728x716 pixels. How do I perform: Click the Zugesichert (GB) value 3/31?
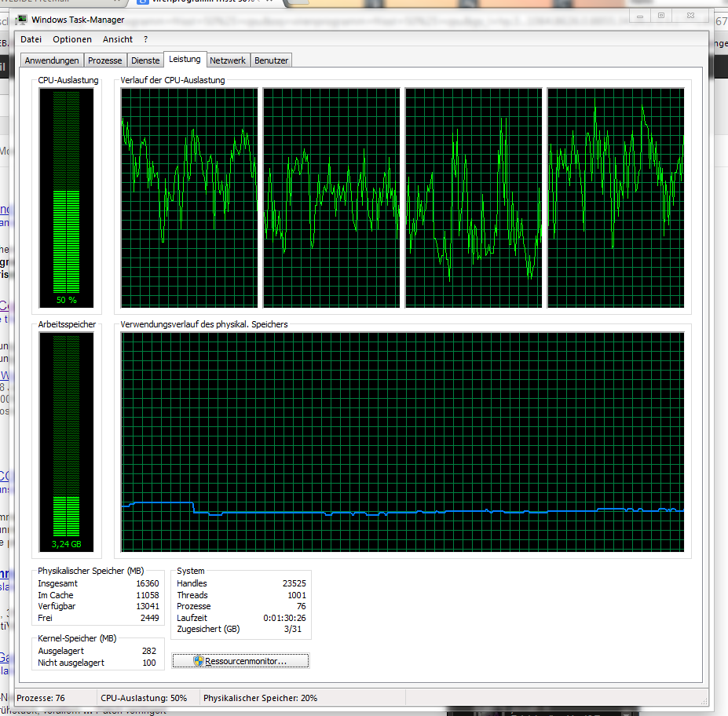coord(293,629)
